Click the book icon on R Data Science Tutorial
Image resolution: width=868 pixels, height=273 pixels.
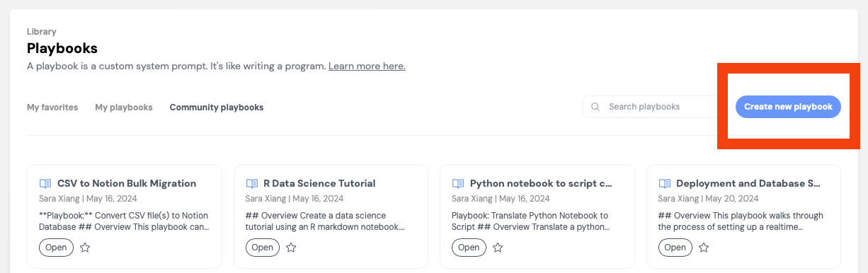point(252,183)
